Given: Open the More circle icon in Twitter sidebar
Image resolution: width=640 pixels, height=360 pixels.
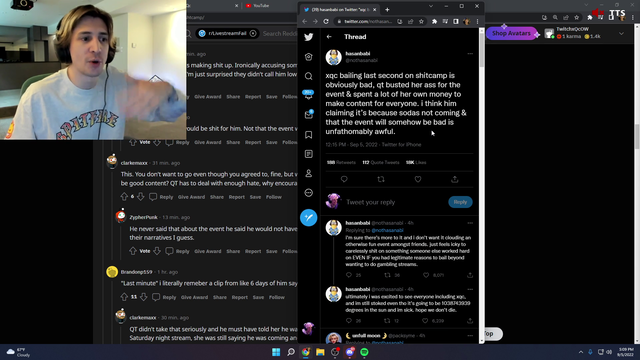Looking at the screenshot, I should [x=309, y=193].
